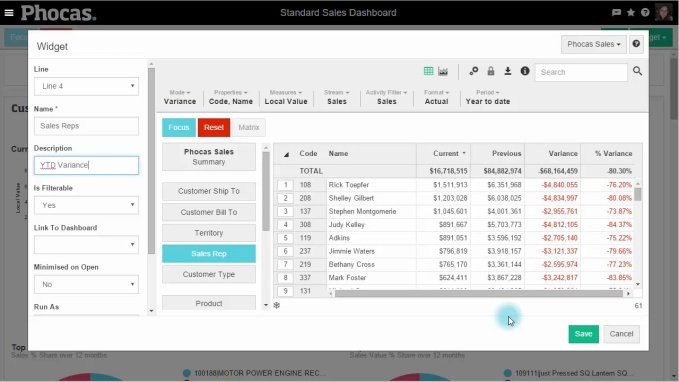Image resolution: width=679 pixels, height=382 pixels.
Task: Click the Matrix button
Action: 249,127
